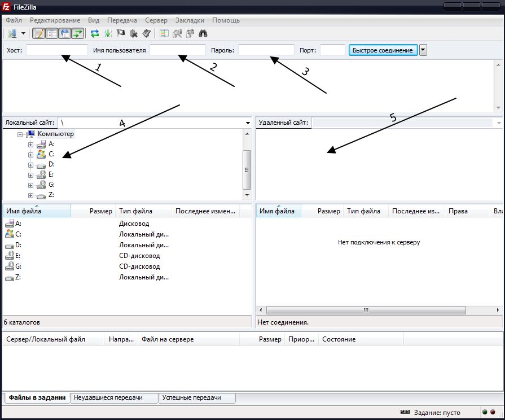Open the directory listing filters icon

click(164, 33)
